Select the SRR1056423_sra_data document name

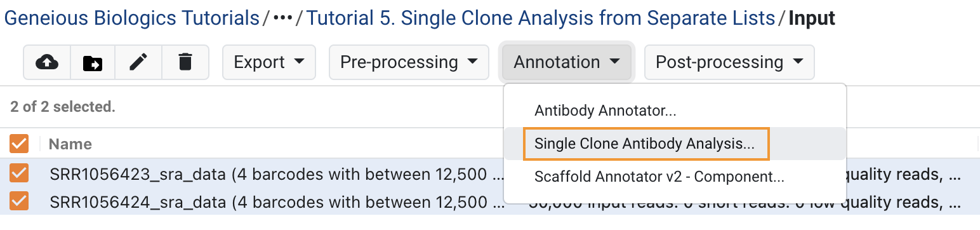point(277,173)
